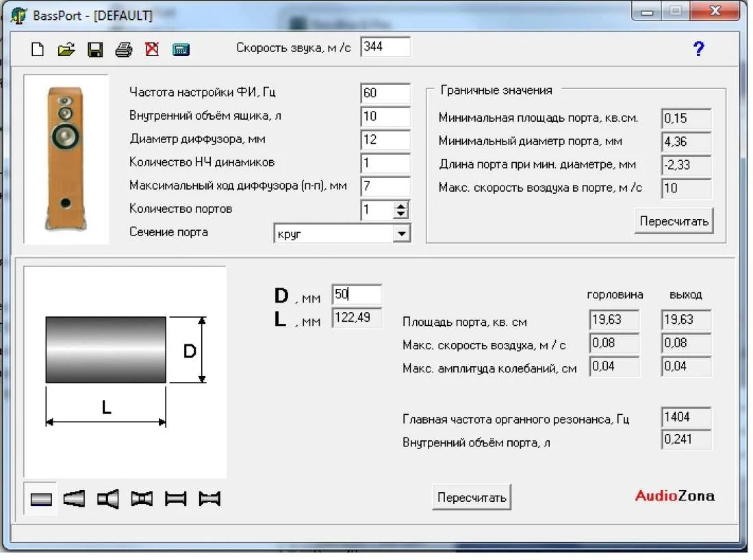Screen dimensions: 753x560
Task: Click the bottom Пересчитать button
Action: [471, 498]
